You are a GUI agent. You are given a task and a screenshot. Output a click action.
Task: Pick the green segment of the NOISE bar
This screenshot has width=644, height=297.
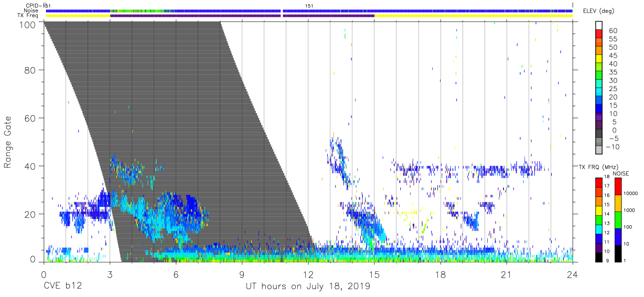[x=617, y=220]
